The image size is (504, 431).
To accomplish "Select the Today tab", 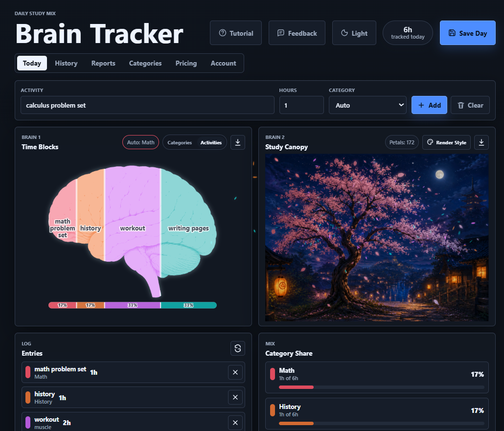I will pos(32,63).
